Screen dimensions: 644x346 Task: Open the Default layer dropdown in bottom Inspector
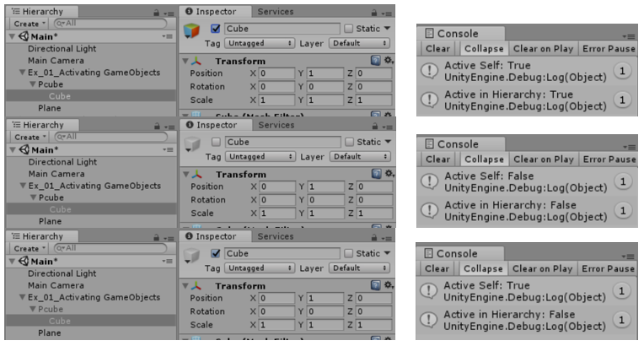point(359,268)
